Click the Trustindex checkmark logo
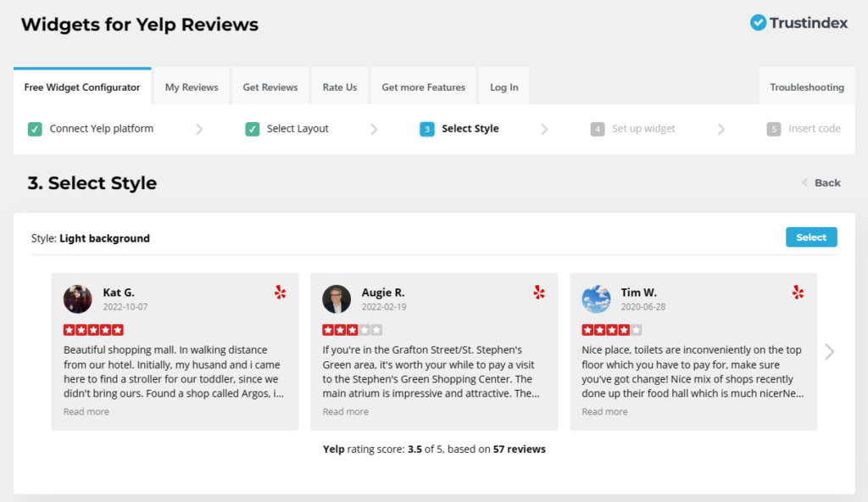The image size is (868, 502). pos(758,24)
